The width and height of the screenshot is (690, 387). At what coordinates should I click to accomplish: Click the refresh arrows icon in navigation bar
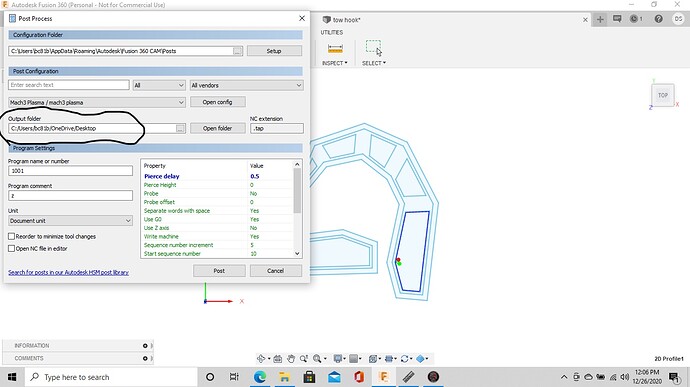coord(404,359)
